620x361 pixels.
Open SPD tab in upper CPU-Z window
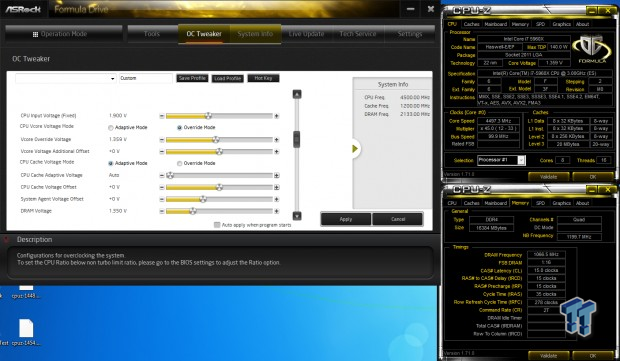(541, 24)
